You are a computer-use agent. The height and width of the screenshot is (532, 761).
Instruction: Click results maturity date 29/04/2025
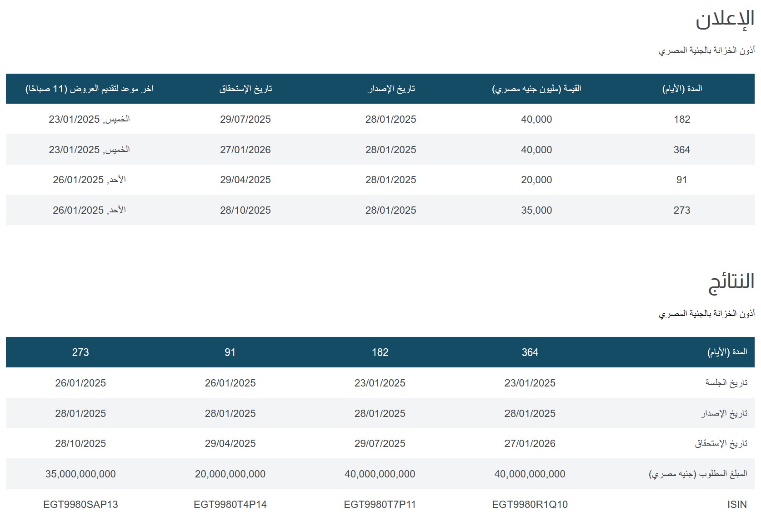point(230,443)
